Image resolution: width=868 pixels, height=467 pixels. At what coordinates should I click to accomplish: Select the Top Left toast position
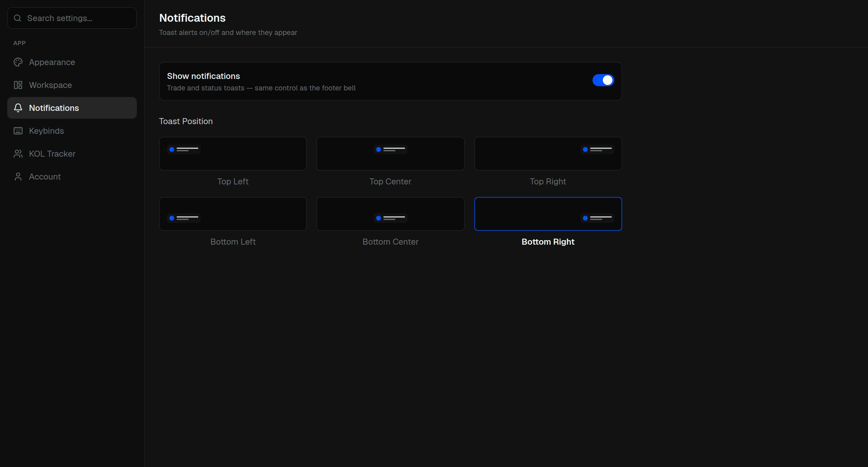[233, 154]
